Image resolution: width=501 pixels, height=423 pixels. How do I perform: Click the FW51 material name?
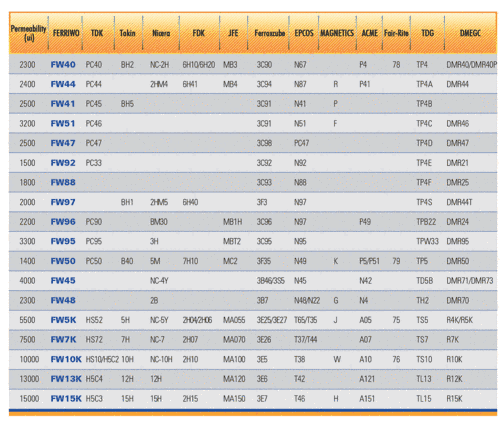63,124
